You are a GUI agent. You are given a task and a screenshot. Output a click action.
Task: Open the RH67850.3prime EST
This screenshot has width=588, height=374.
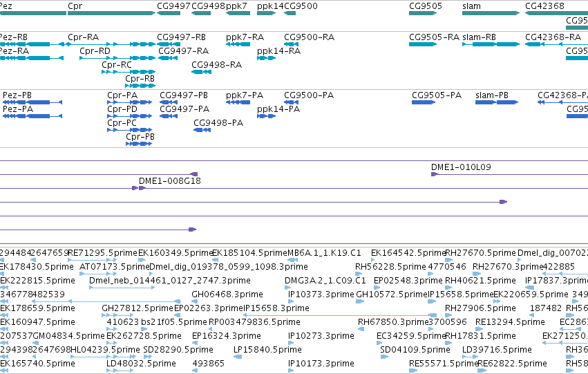click(361, 329)
